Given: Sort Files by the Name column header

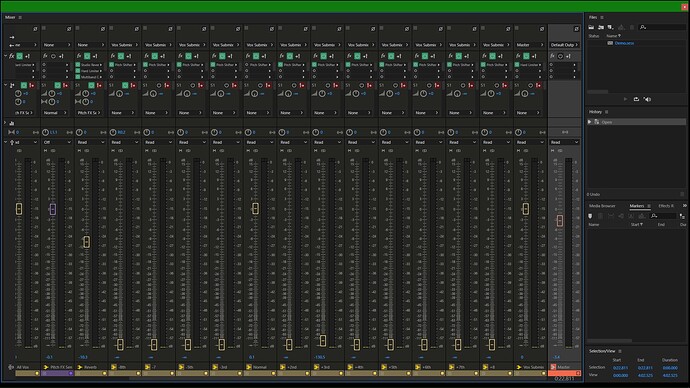Looking at the screenshot, I should (613, 36).
